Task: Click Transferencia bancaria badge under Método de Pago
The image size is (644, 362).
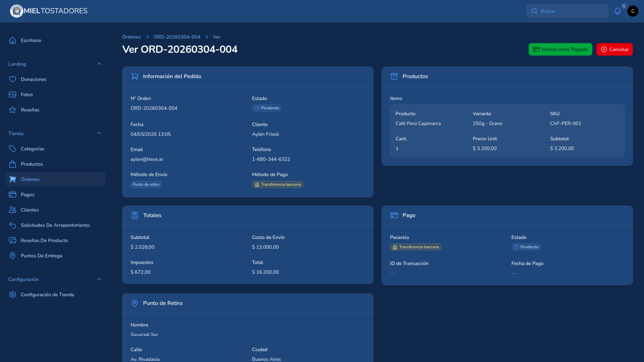Action: point(277,184)
